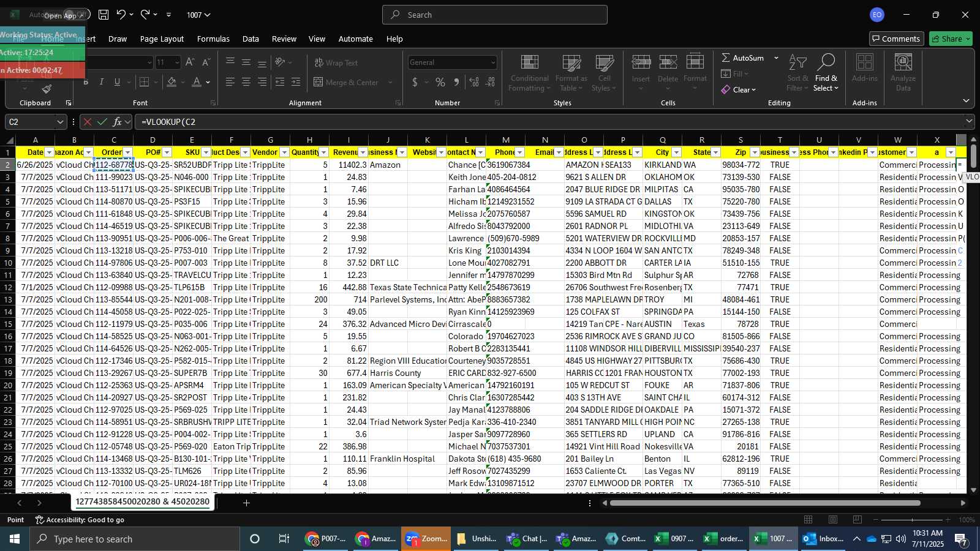This screenshot has width=980, height=551.
Task: Click the Italic formatting icon
Action: click(x=101, y=82)
